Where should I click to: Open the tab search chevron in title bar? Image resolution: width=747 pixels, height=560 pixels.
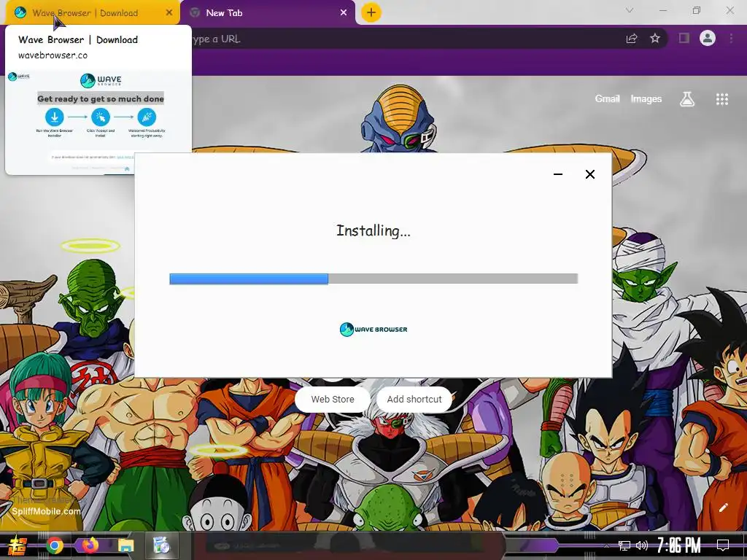click(x=630, y=10)
